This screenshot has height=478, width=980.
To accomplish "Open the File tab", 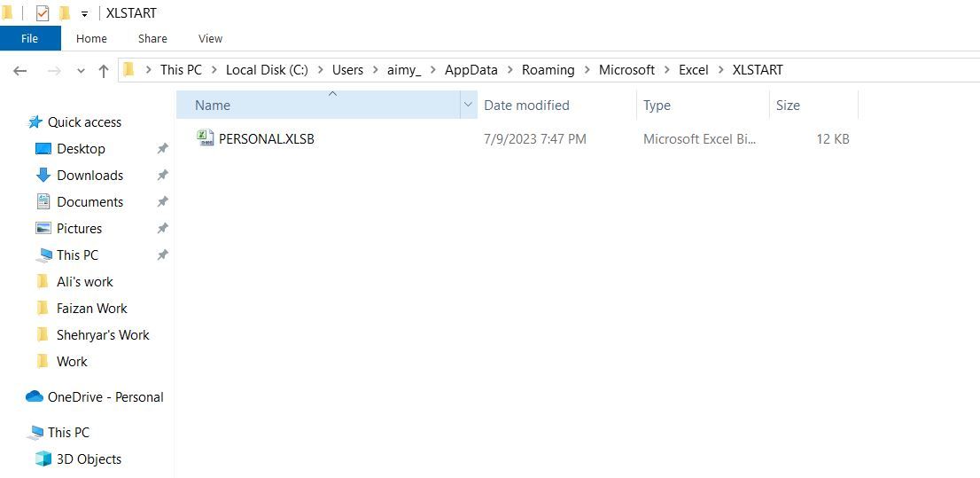I will (30, 39).
